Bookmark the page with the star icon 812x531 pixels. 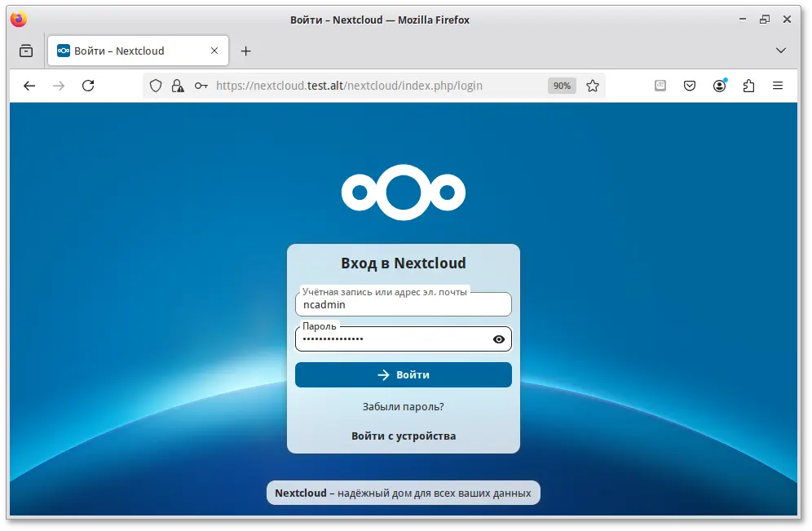pyautogui.click(x=593, y=85)
